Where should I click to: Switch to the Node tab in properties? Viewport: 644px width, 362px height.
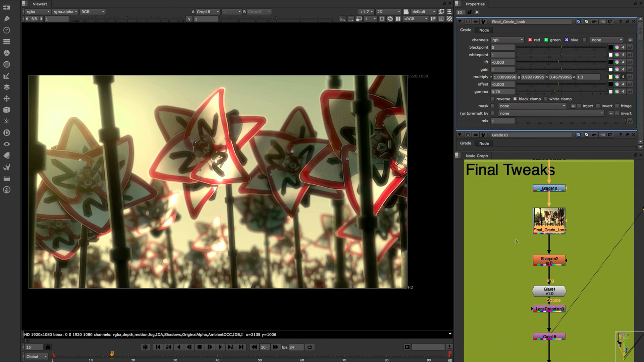[x=484, y=29]
